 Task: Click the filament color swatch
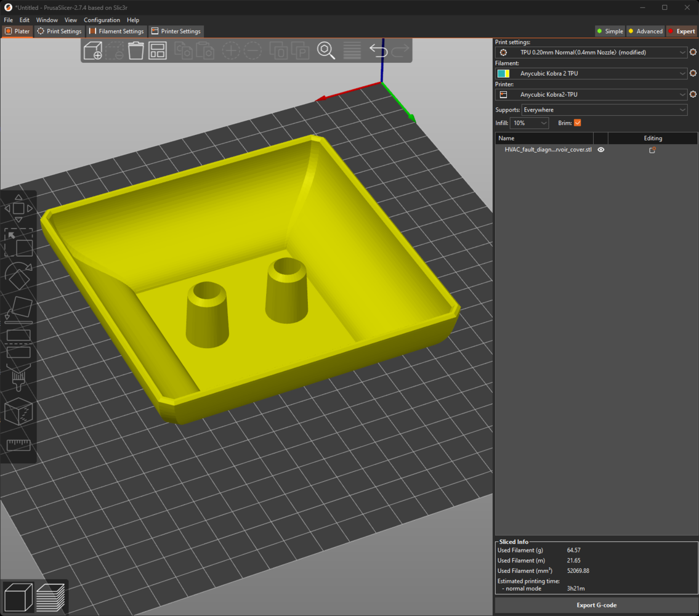click(503, 74)
